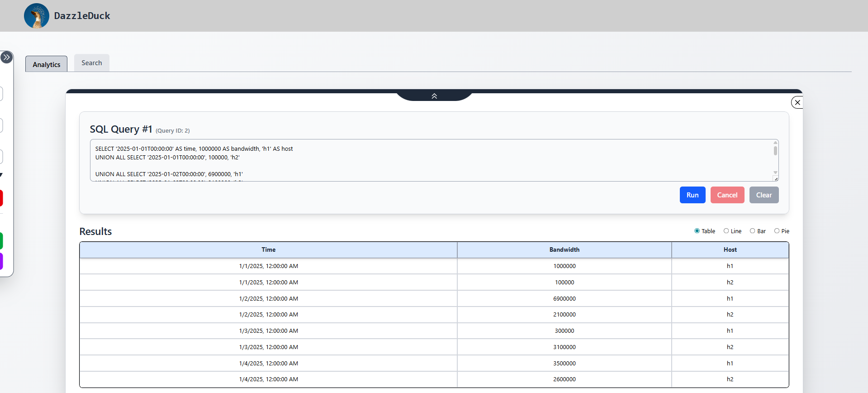The image size is (868, 393).
Task: Select bandwidth cell 3500000
Action: point(564,364)
